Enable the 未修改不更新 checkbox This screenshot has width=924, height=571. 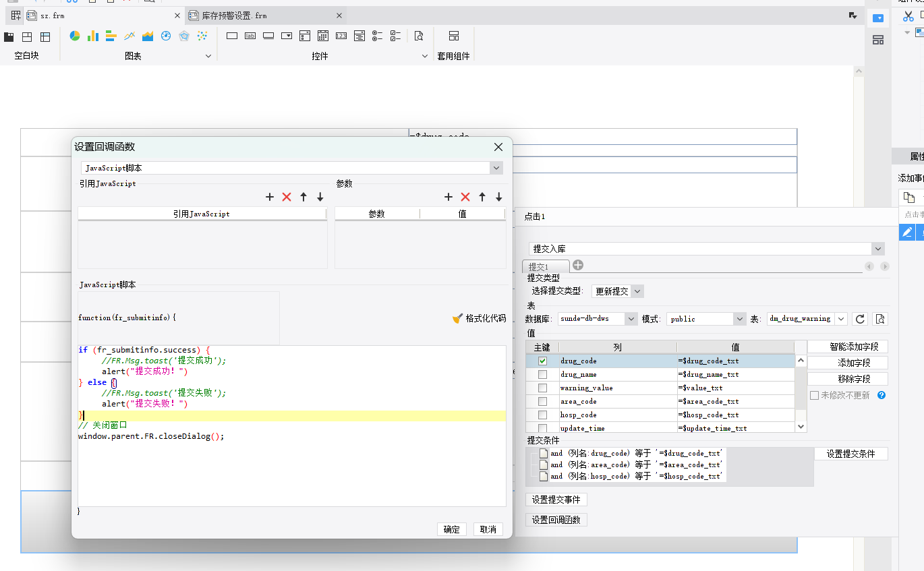point(814,395)
